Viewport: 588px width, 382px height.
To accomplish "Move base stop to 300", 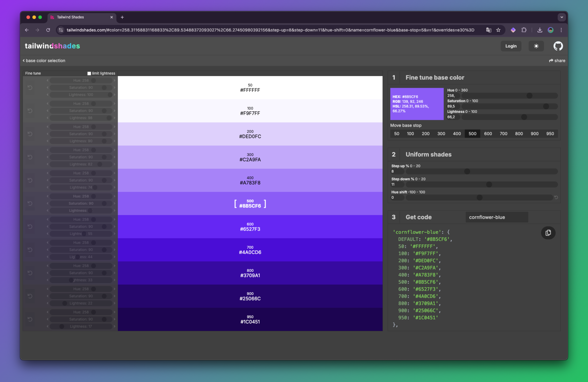I will pyautogui.click(x=441, y=134).
